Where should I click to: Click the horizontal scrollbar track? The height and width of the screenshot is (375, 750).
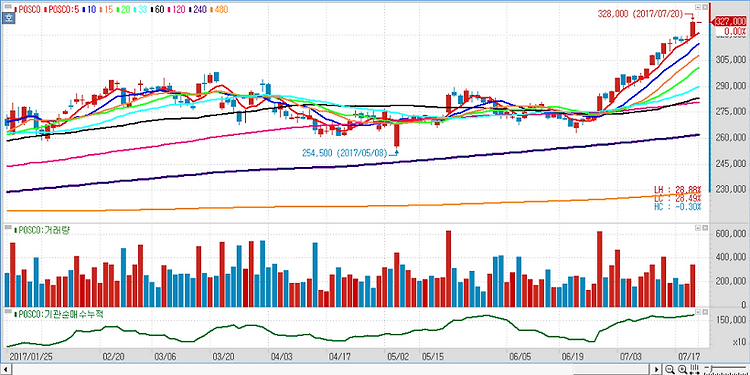[331, 369]
